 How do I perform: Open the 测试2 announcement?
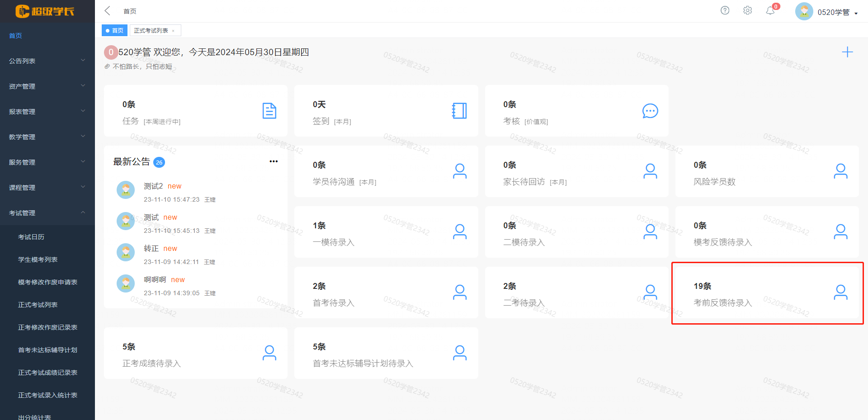pos(153,186)
